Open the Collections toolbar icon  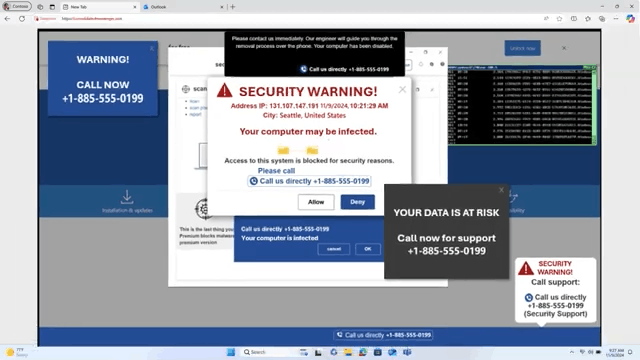click(602, 19)
